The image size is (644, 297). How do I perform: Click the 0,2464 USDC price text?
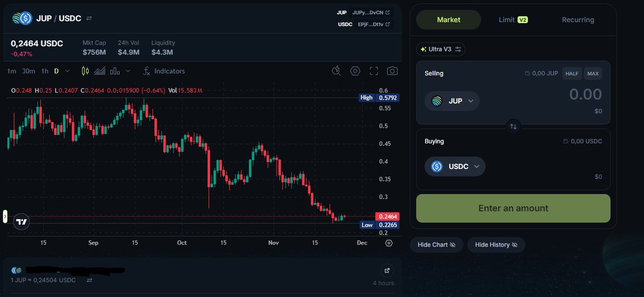pyautogui.click(x=37, y=44)
